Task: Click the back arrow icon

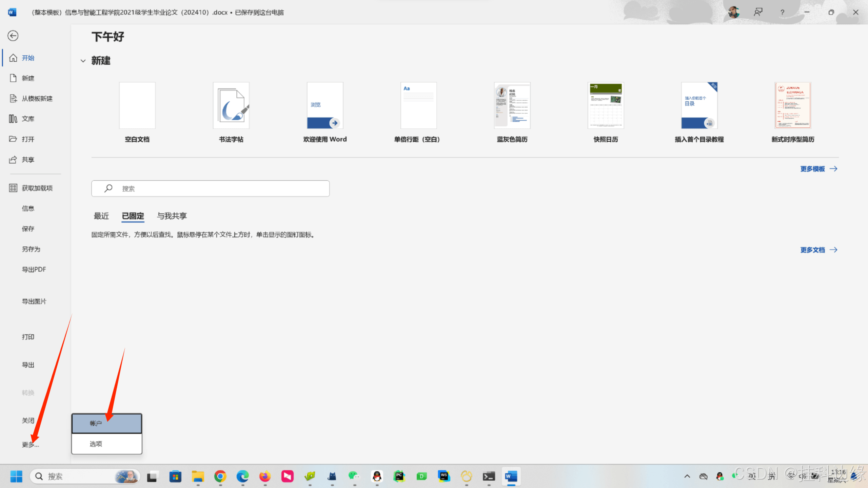Action: click(x=13, y=36)
